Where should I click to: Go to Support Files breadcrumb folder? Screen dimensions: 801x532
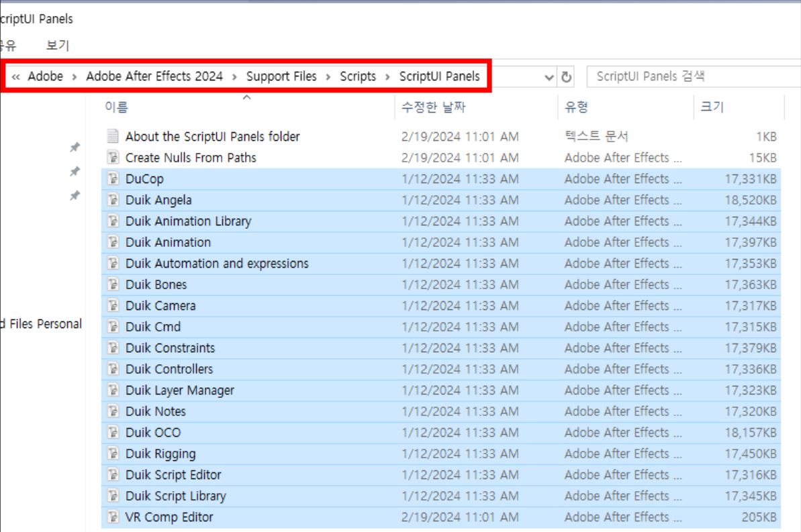[x=281, y=76]
